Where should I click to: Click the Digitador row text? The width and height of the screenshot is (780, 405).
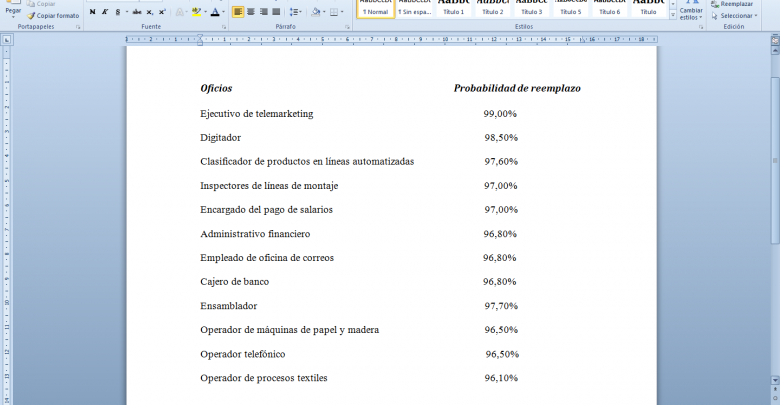tap(220, 138)
